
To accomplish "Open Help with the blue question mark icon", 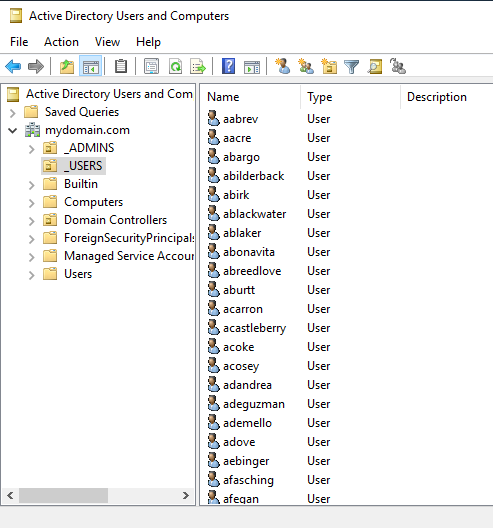I will pyautogui.click(x=228, y=66).
